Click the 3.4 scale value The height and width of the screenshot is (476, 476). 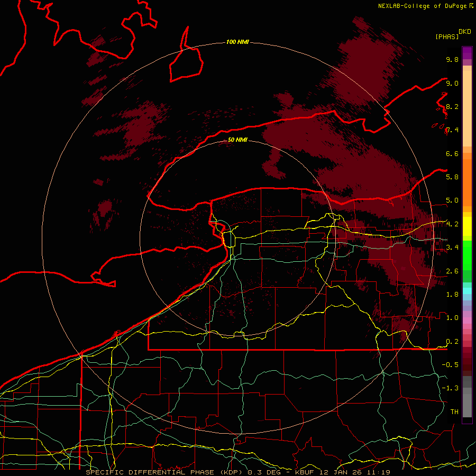452,248
